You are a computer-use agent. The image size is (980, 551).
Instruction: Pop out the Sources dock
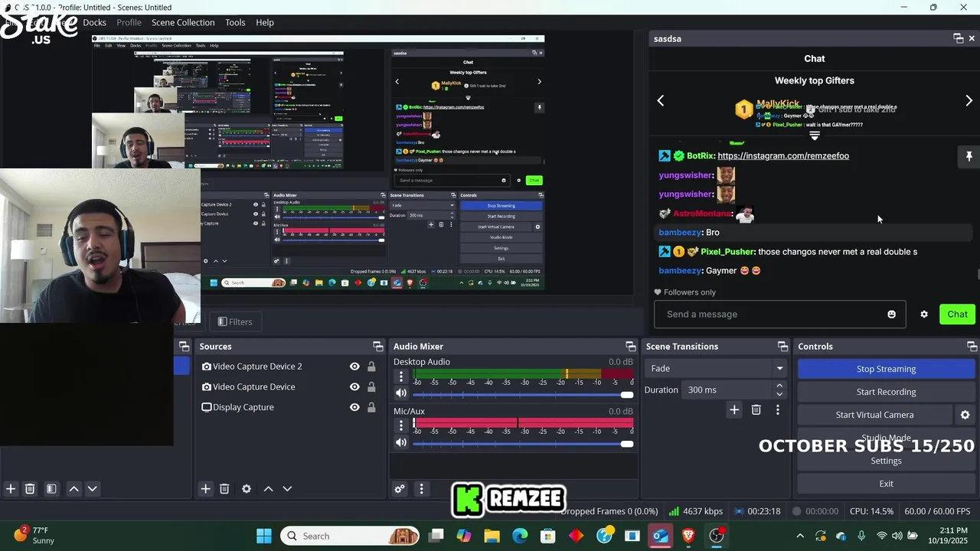377,347
